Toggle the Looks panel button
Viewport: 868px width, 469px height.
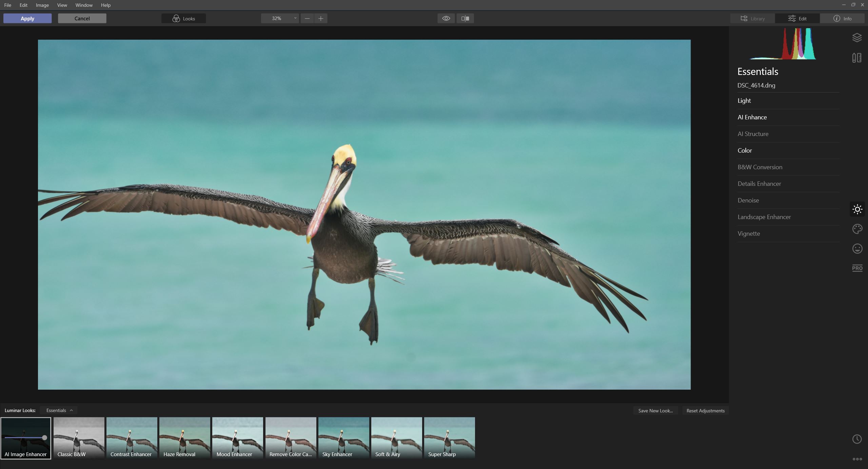tap(184, 18)
